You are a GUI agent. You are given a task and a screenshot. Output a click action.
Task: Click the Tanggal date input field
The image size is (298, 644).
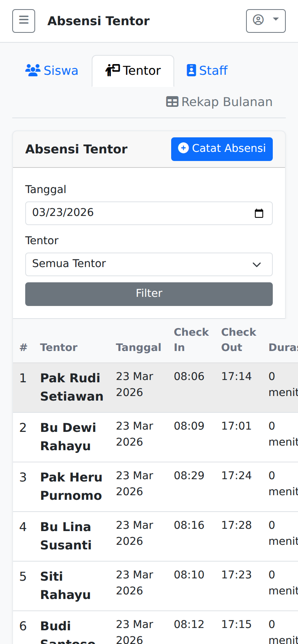click(138, 213)
